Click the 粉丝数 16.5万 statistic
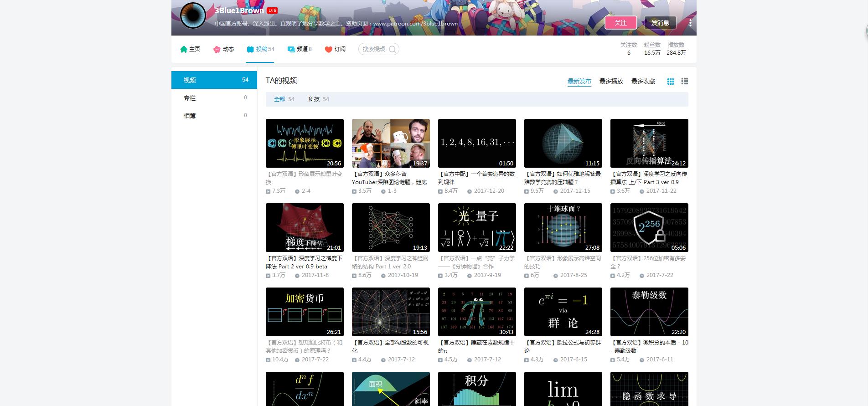Image resolution: width=868 pixels, height=406 pixels. coord(652,49)
